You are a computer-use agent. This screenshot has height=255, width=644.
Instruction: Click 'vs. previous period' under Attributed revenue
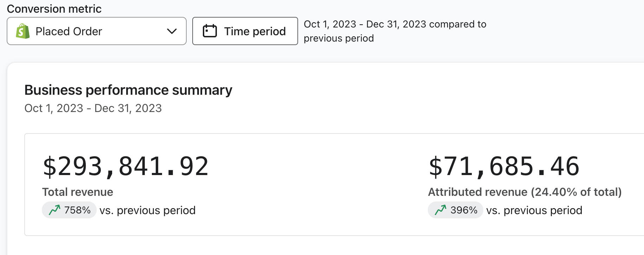534,210
